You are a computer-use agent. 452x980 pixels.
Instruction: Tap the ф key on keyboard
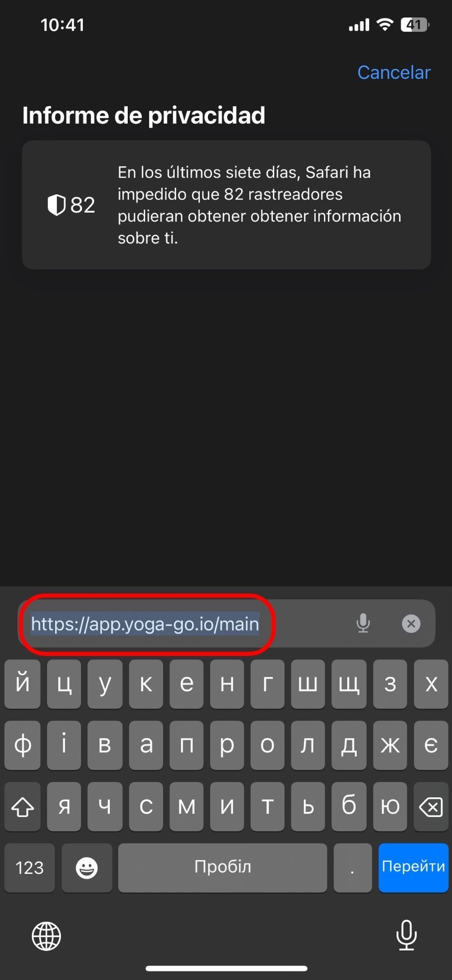22,745
